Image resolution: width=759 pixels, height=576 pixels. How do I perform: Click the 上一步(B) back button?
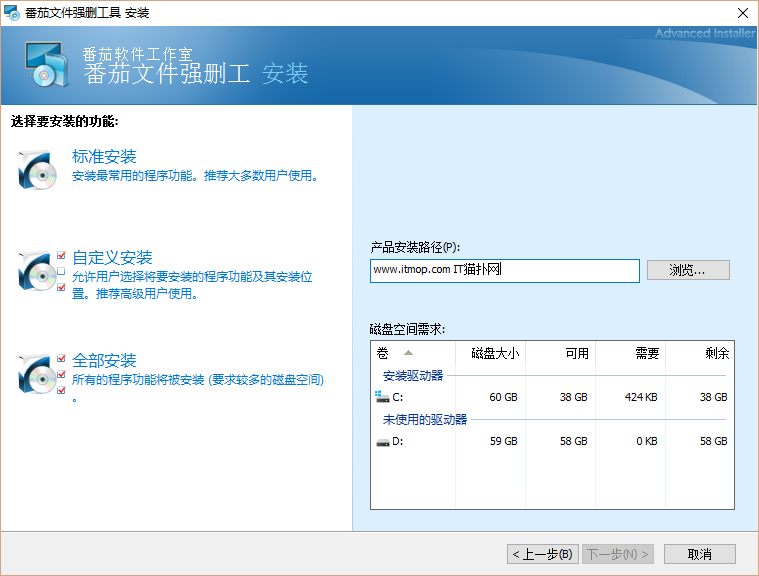click(x=542, y=554)
